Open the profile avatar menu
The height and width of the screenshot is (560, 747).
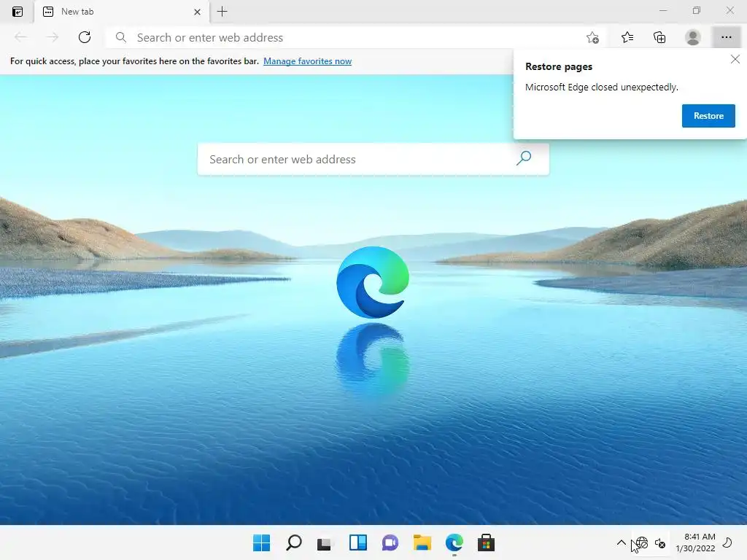(x=693, y=37)
